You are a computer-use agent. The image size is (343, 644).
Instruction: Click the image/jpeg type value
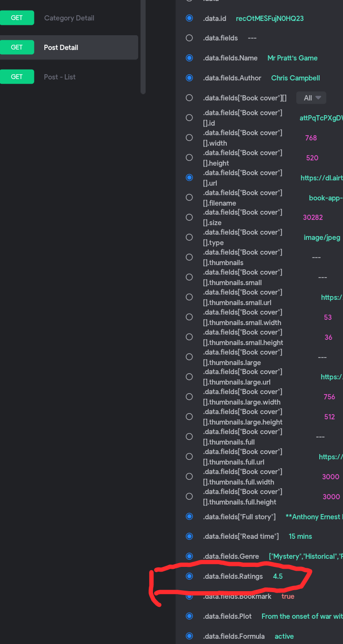[322, 238]
